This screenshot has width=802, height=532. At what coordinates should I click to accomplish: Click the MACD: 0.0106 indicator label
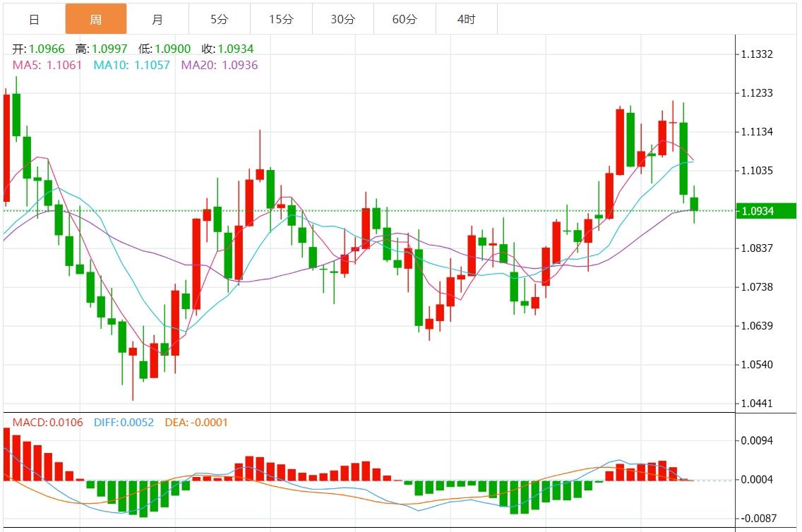[x=47, y=423]
